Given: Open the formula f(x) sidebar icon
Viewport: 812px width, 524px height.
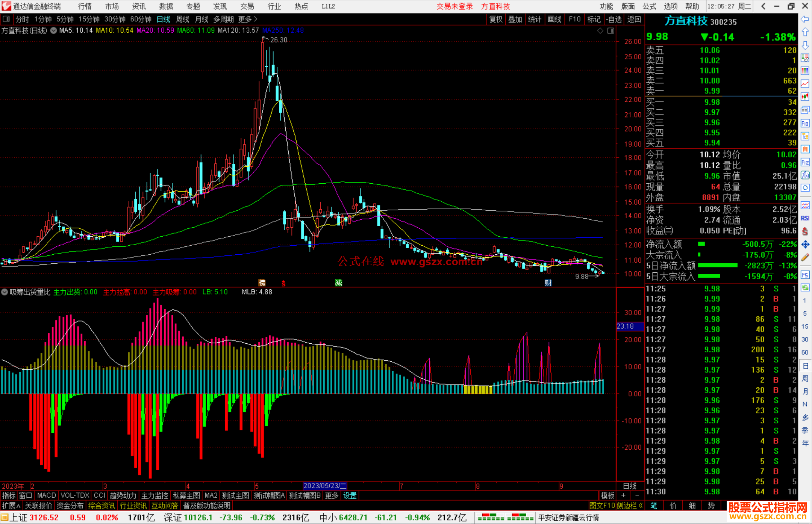Looking at the screenshot, I should 805,175.
